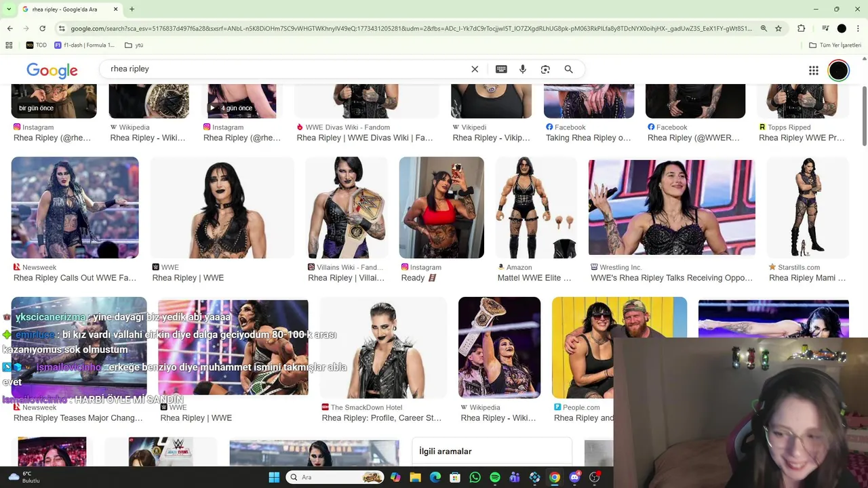Open Taking Rhea Ripley Facebook result link
The height and width of the screenshot is (488, 868).
click(588, 138)
